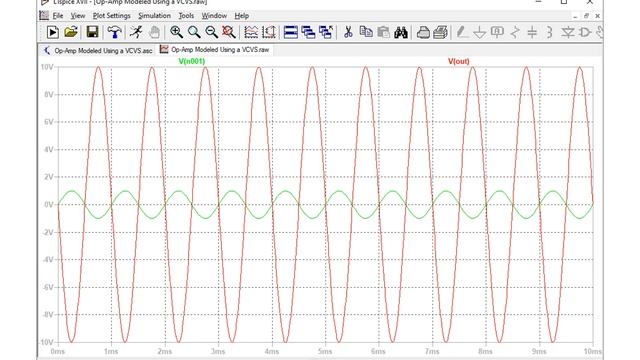Select the Diode component icon
The height and width of the screenshot is (360, 640).
[567, 32]
